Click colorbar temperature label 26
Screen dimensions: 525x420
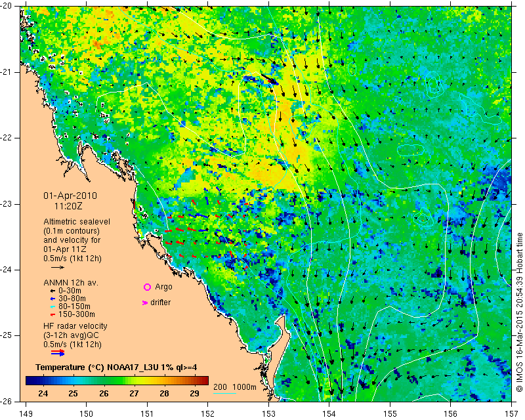(x=104, y=394)
